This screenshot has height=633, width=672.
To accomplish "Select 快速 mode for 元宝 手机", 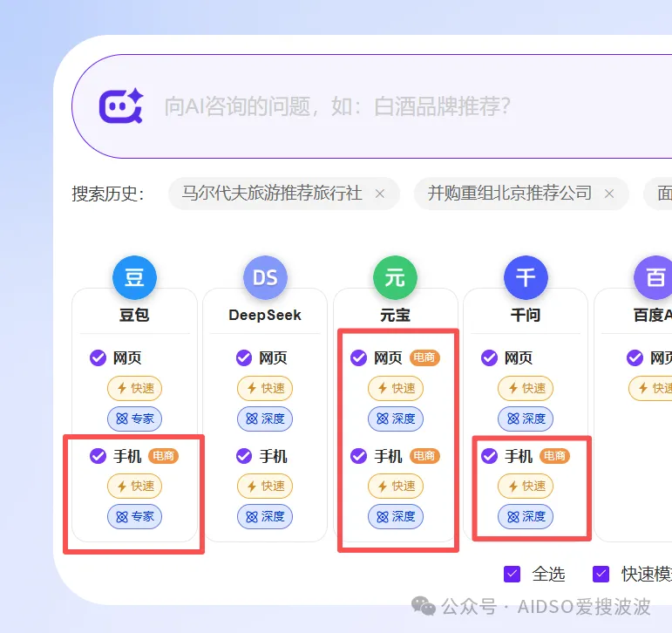I will (x=396, y=486).
